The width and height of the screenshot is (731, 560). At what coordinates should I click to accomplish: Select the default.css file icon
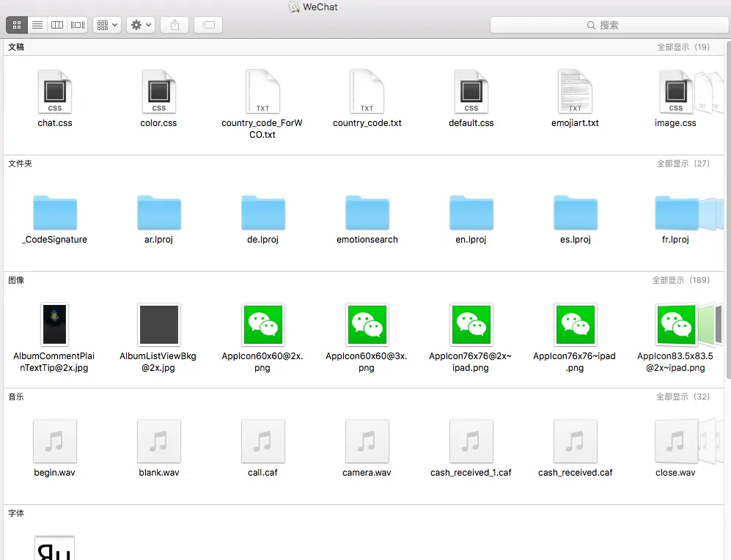[x=471, y=92]
